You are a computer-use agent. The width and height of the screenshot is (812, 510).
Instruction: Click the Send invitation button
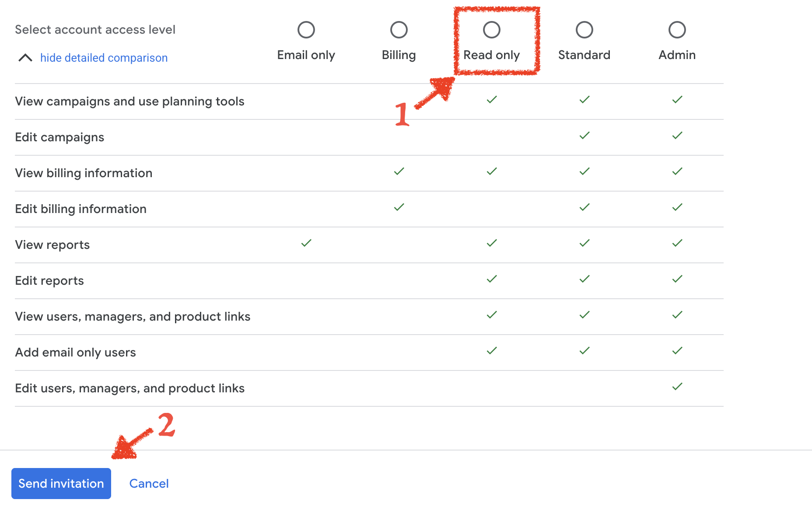pyautogui.click(x=61, y=483)
